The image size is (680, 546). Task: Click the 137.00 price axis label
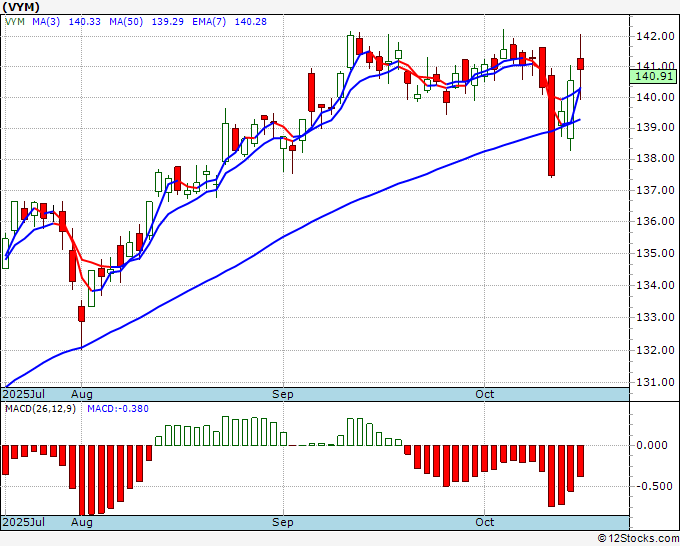tap(655, 190)
